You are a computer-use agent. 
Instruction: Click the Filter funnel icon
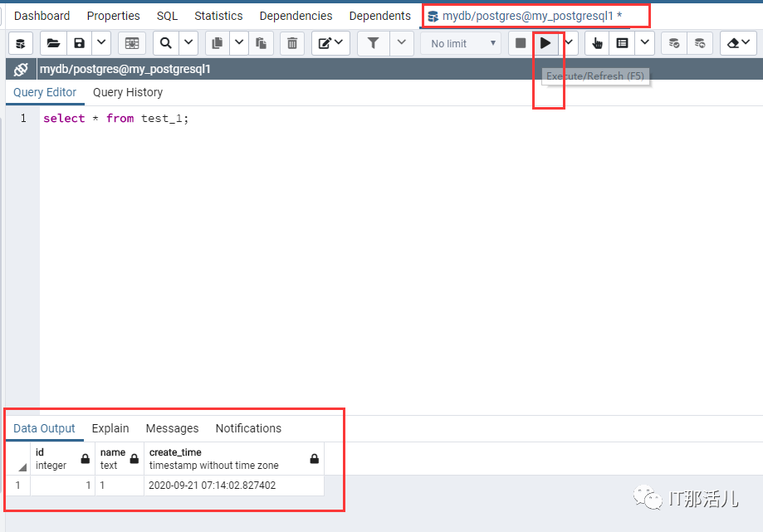pyautogui.click(x=374, y=43)
